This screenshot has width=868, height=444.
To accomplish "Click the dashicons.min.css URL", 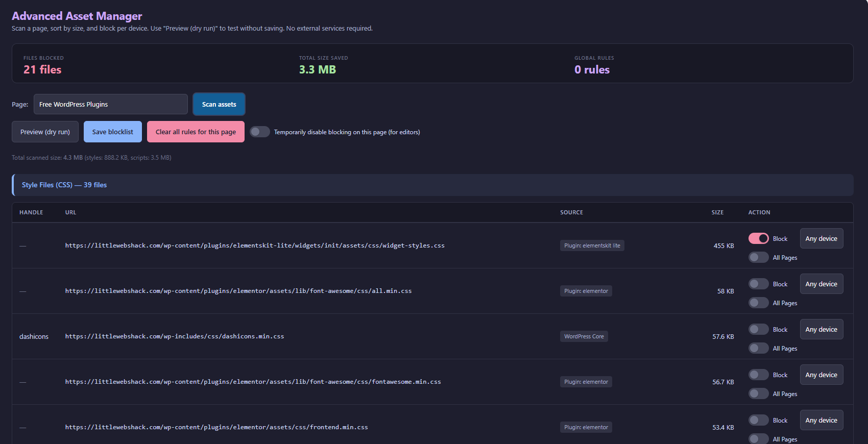I will click(175, 336).
